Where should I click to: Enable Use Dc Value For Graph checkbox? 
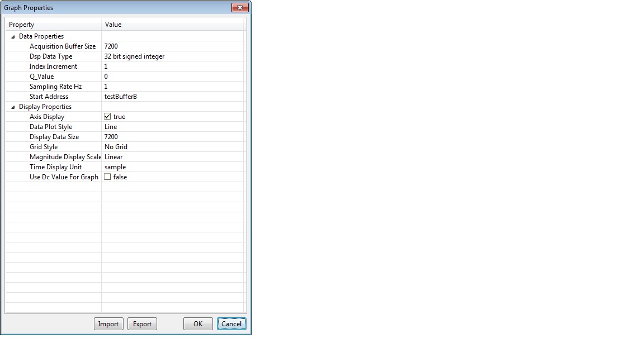pos(107,177)
